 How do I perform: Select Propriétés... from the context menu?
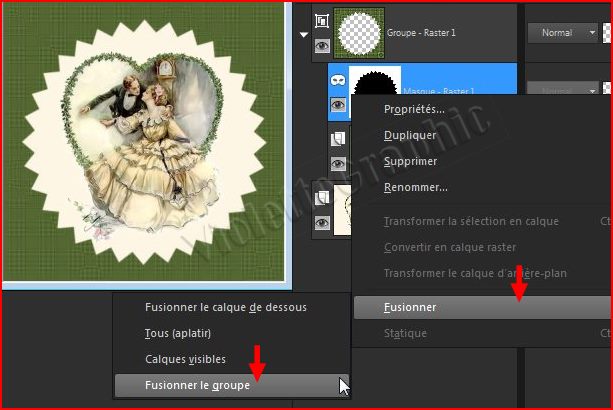[414, 109]
